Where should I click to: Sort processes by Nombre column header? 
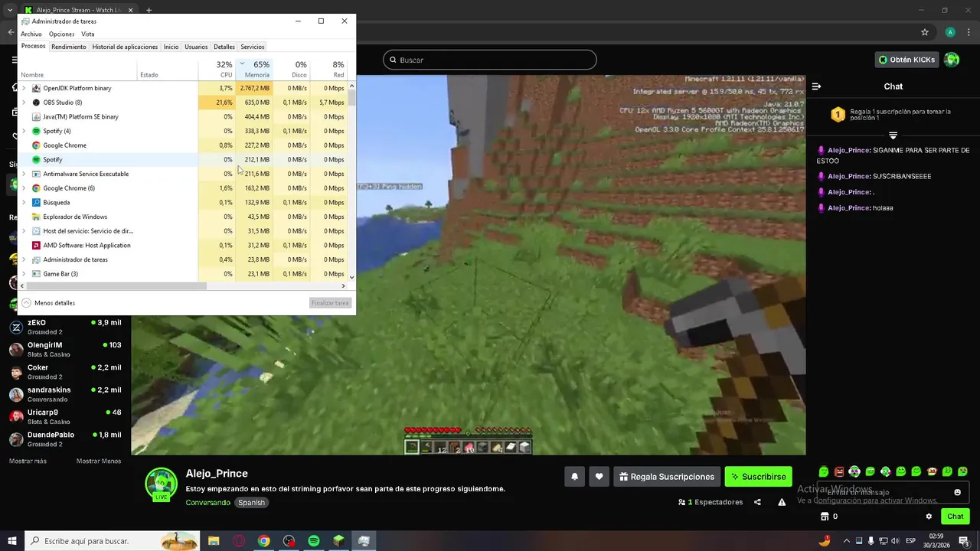pyautogui.click(x=77, y=69)
